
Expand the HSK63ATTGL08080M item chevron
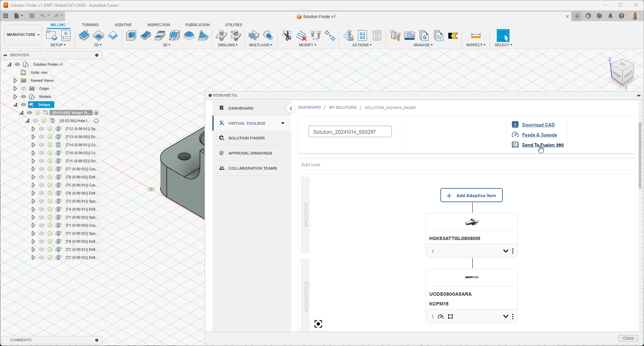click(x=505, y=251)
